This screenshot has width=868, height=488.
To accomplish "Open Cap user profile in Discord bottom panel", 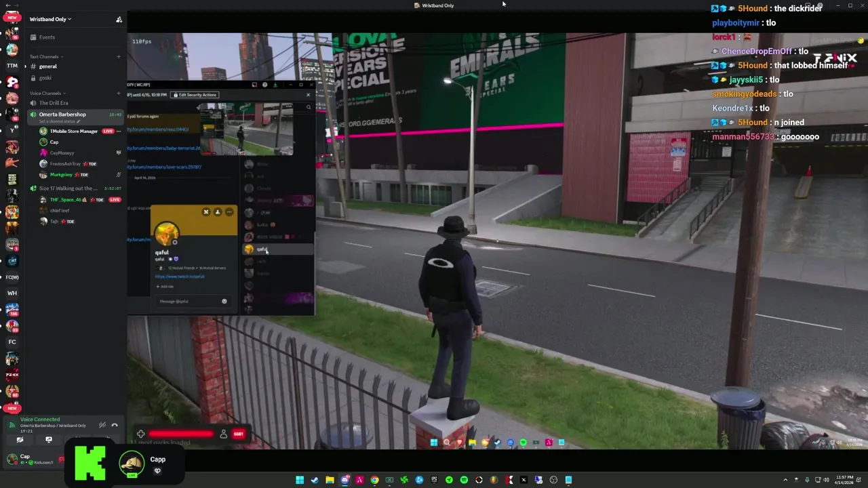I will [x=30, y=459].
